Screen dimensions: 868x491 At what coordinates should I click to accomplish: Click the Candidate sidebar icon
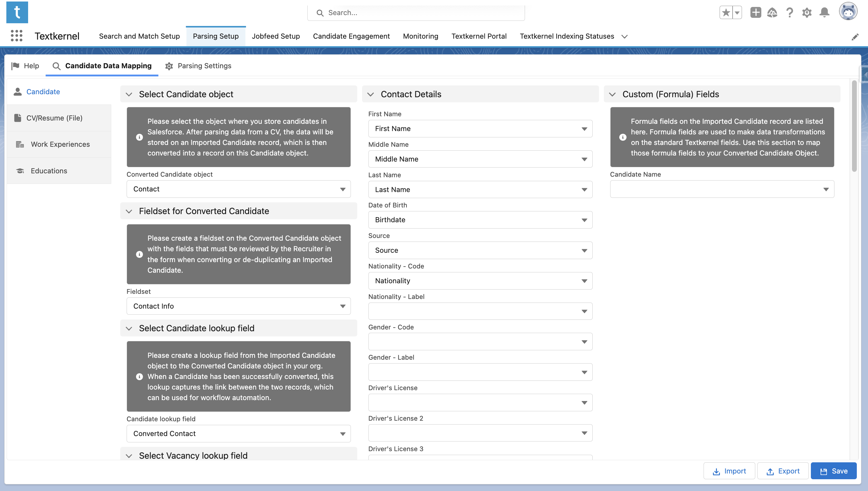17,91
